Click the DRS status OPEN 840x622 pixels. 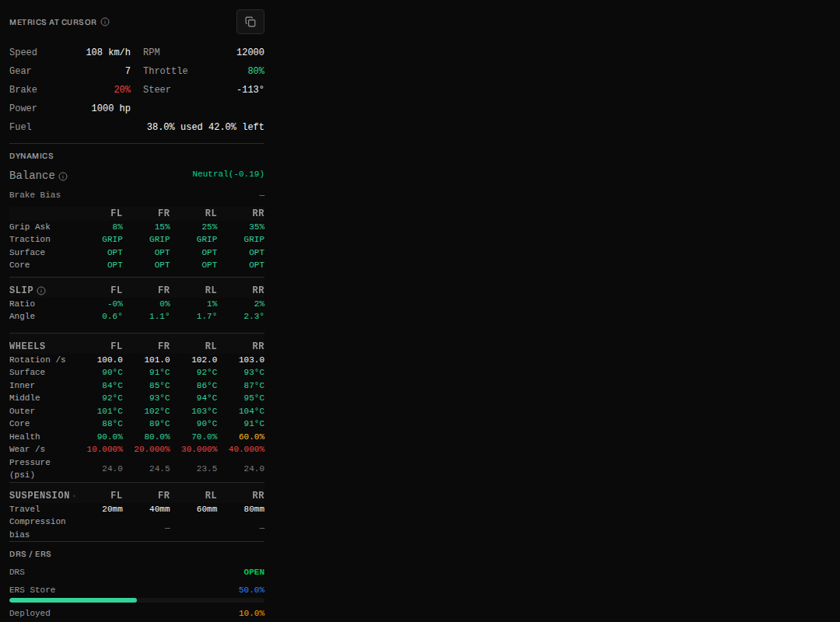tap(254, 572)
